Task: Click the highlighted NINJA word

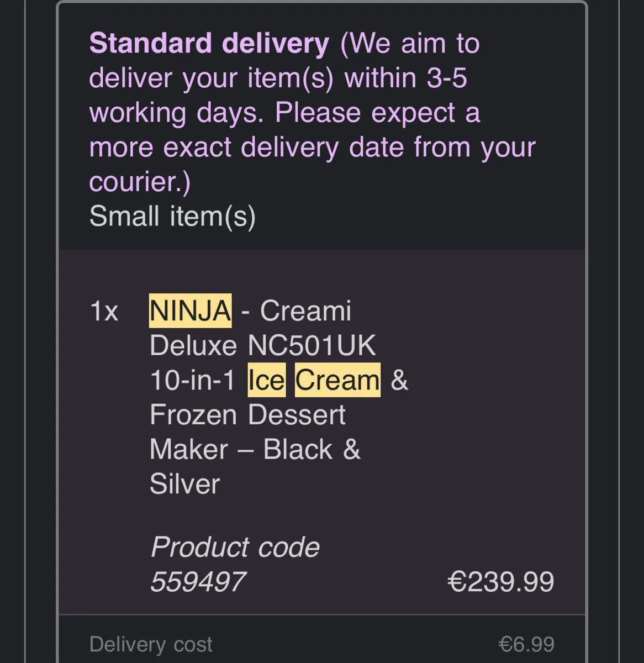Action: 190,311
